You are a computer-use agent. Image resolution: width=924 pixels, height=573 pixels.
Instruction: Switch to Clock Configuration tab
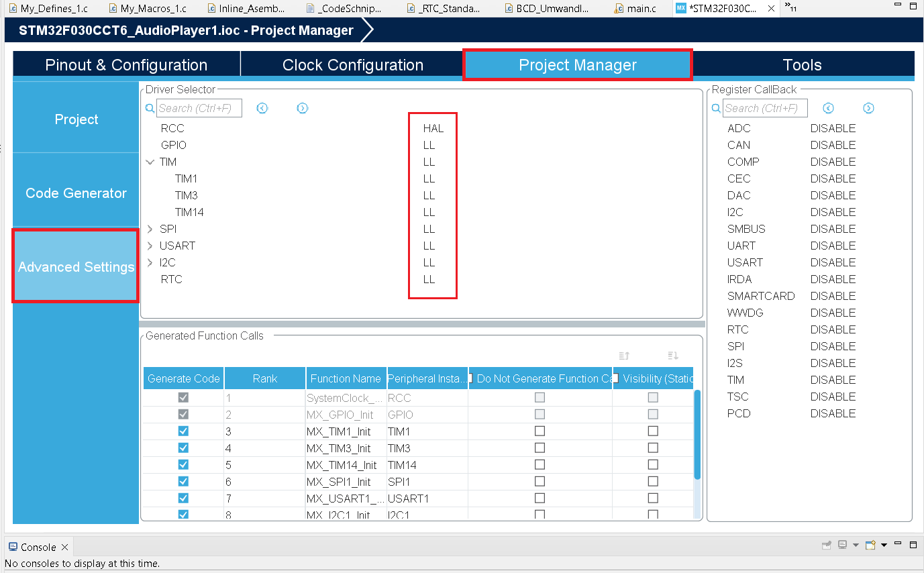pos(353,65)
